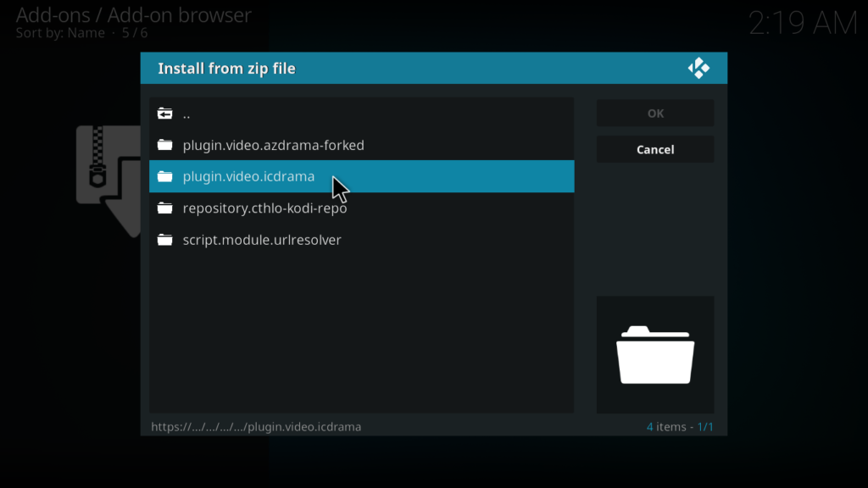
Task: Open plugin.video.azdrama-forked folder
Action: [361, 145]
